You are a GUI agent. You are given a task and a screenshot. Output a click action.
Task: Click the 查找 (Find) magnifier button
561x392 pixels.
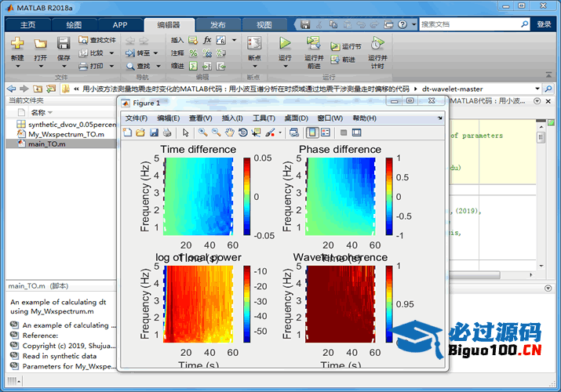click(138, 66)
